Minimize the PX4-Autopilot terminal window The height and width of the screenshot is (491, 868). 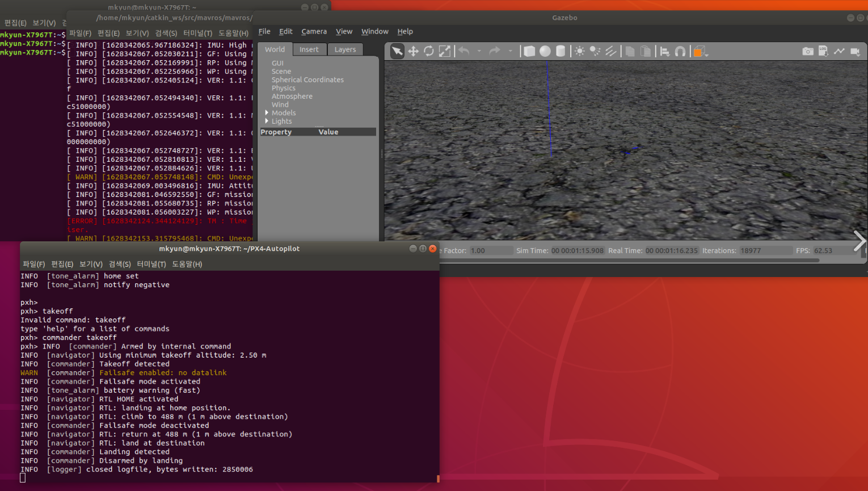pos(413,249)
